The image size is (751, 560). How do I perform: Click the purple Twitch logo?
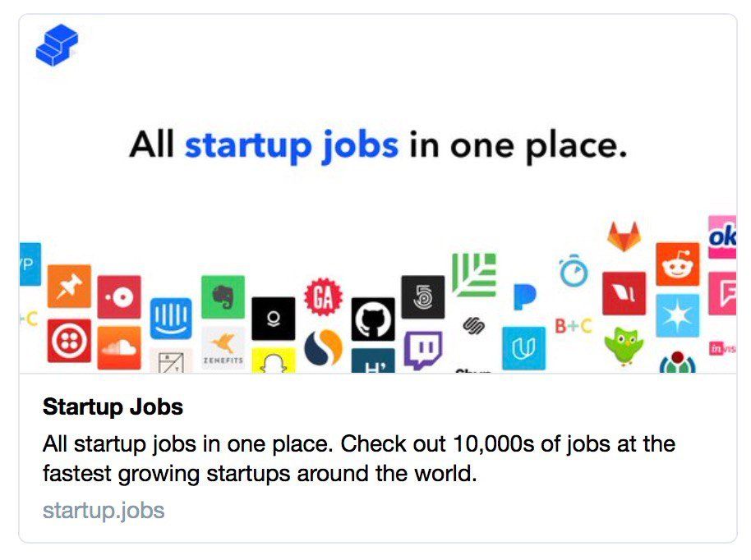[x=423, y=350]
